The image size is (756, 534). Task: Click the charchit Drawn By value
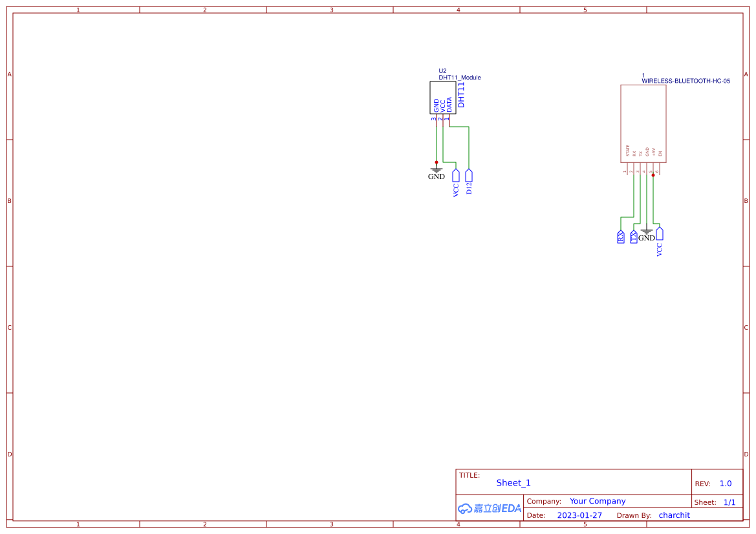click(674, 515)
